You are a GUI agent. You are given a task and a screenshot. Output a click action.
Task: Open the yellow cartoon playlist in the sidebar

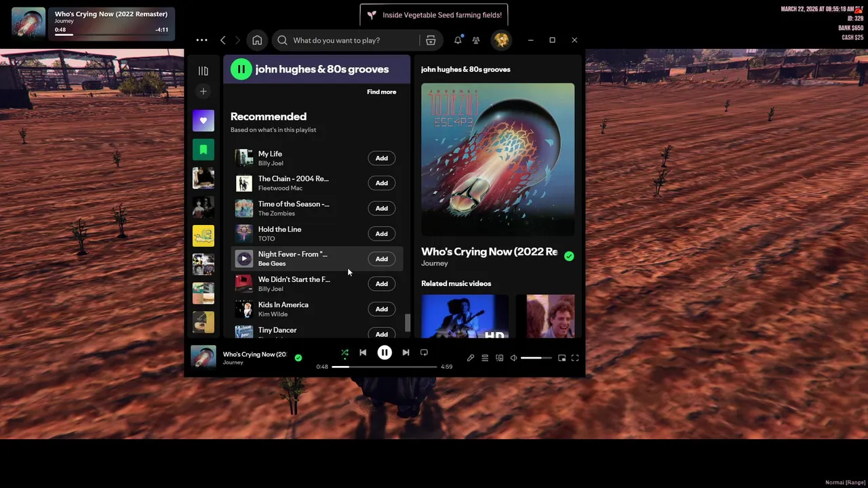pos(203,235)
